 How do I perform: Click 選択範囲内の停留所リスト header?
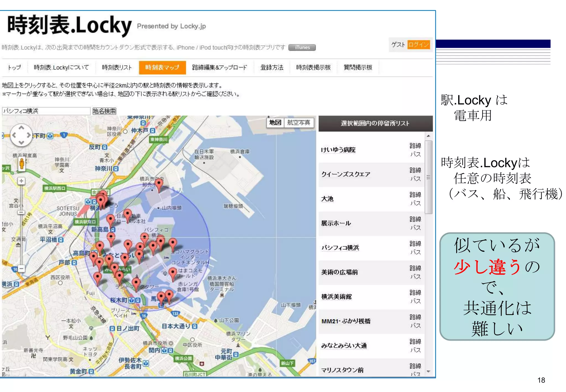pos(376,124)
